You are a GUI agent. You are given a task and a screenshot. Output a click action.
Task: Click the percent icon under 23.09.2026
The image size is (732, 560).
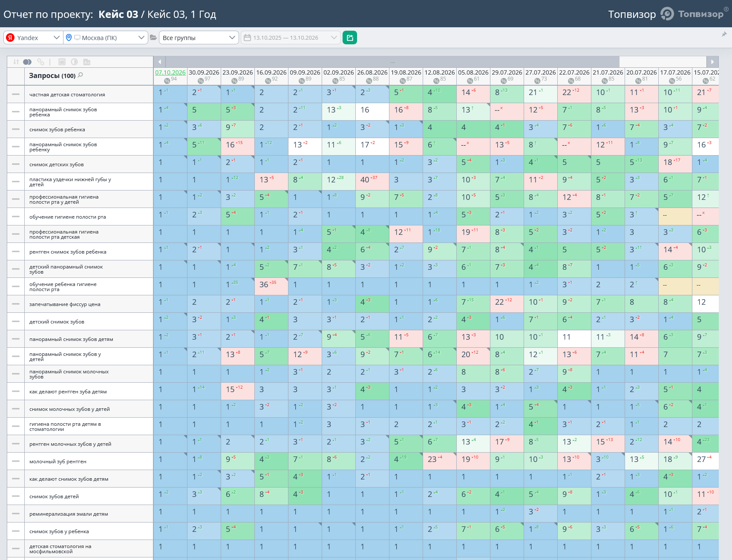click(234, 81)
